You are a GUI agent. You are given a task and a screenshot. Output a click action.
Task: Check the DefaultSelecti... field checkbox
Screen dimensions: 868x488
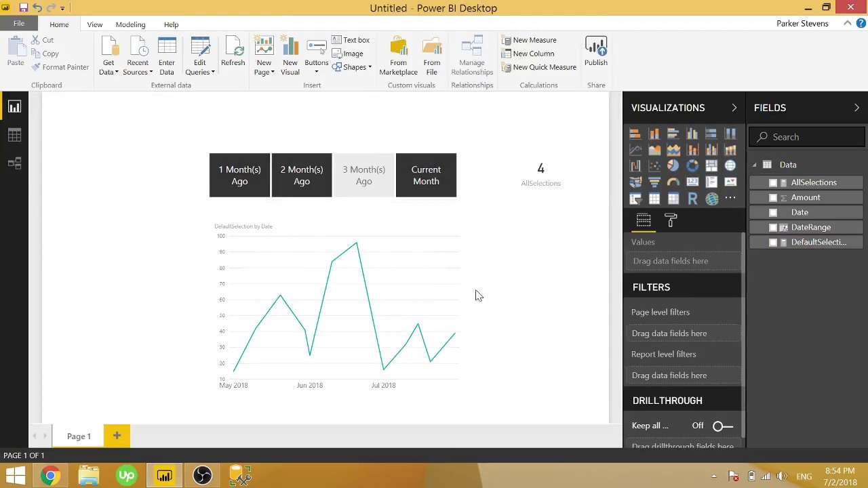773,242
